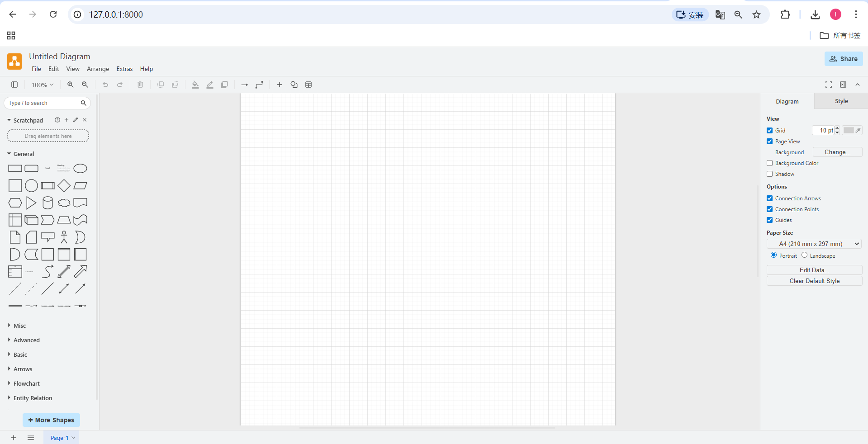Image resolution: width=868 pixels, height=444 pixels.
Task: Disable the Grid checkbox
Action: tap(769, 131)
